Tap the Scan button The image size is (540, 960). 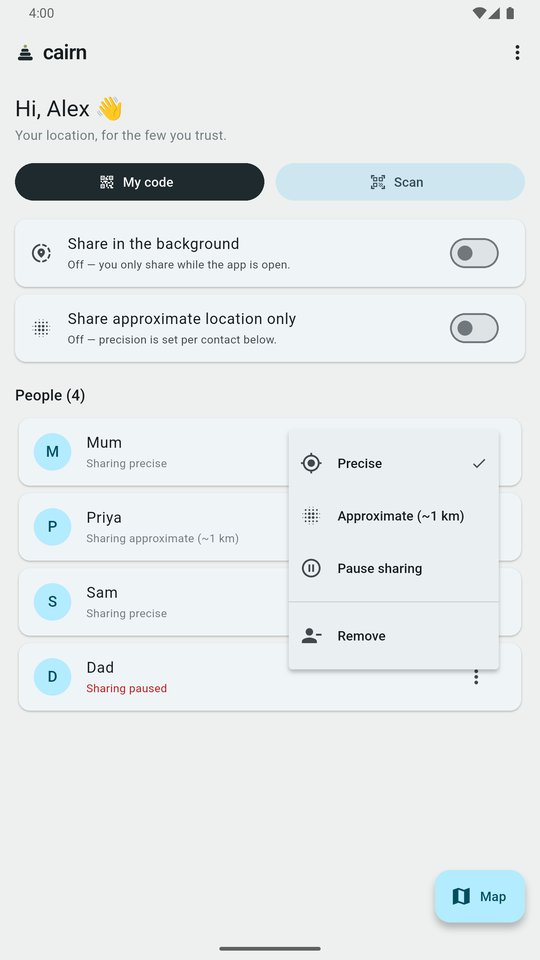[400, 182]
